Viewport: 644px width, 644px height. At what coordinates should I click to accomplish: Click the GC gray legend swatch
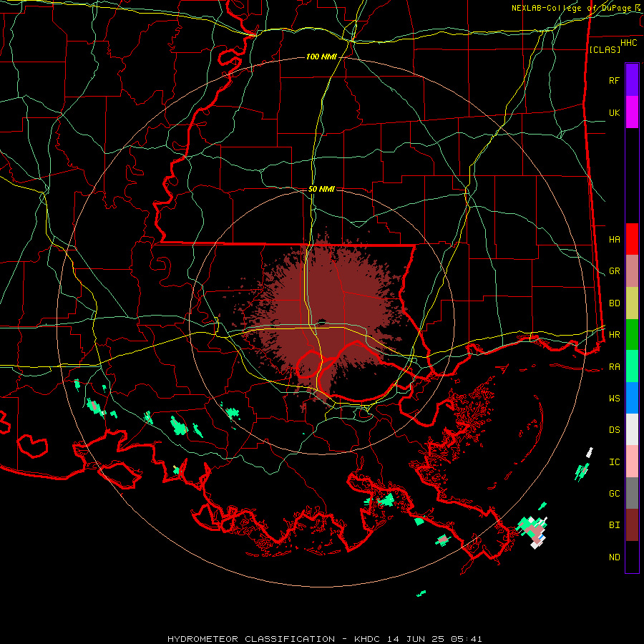(x=632, y=493)
